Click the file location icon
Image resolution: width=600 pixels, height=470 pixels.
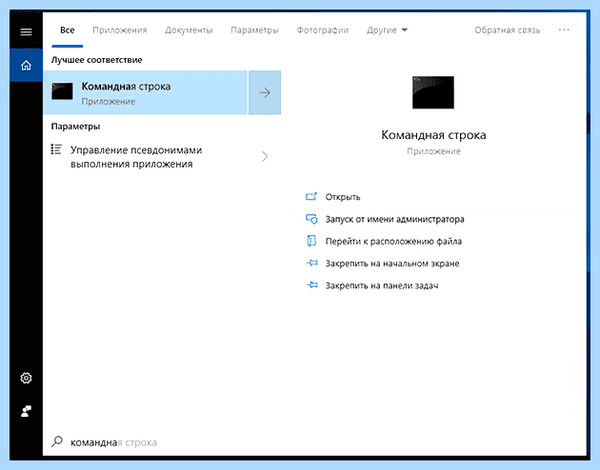tap(311, 241)
